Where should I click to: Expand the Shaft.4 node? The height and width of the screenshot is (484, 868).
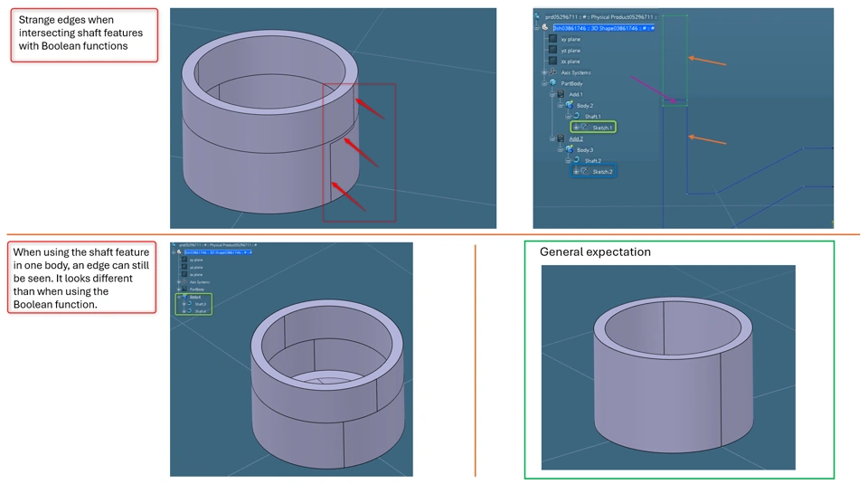(x=184, y=311)
